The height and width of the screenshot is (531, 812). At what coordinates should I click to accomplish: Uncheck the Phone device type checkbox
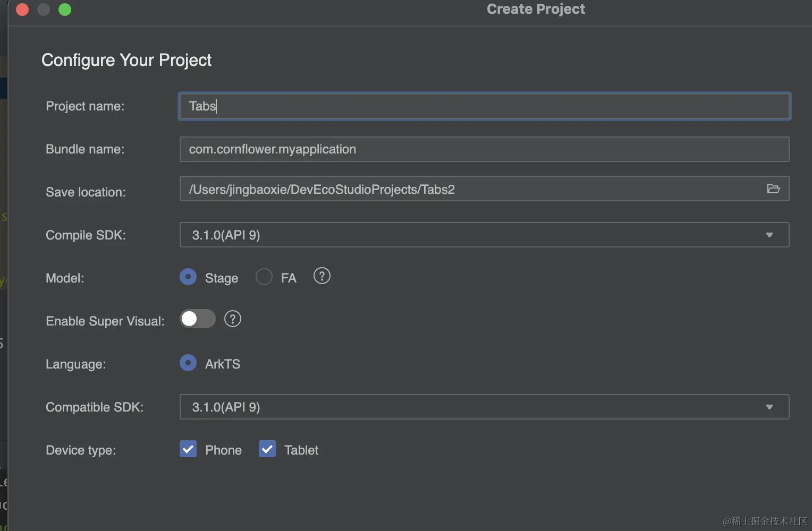[188, 449]
